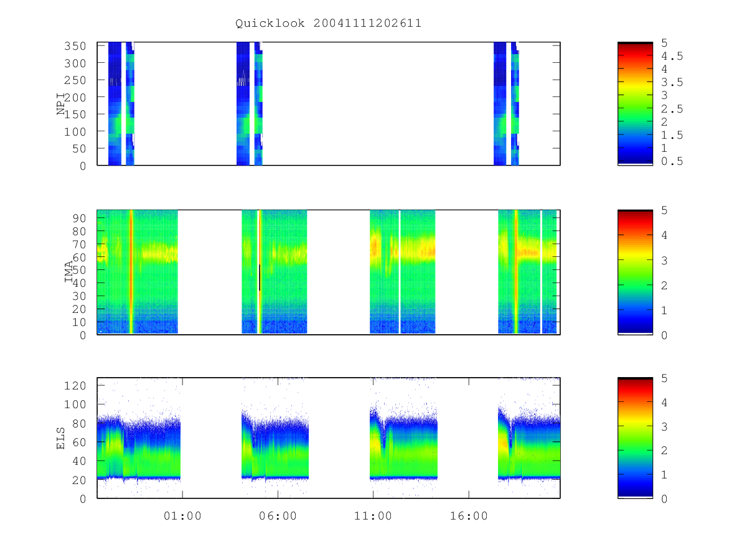
Task: Click the NPI y-axis label
Action: pyautogui.click(x=61, y=103)
